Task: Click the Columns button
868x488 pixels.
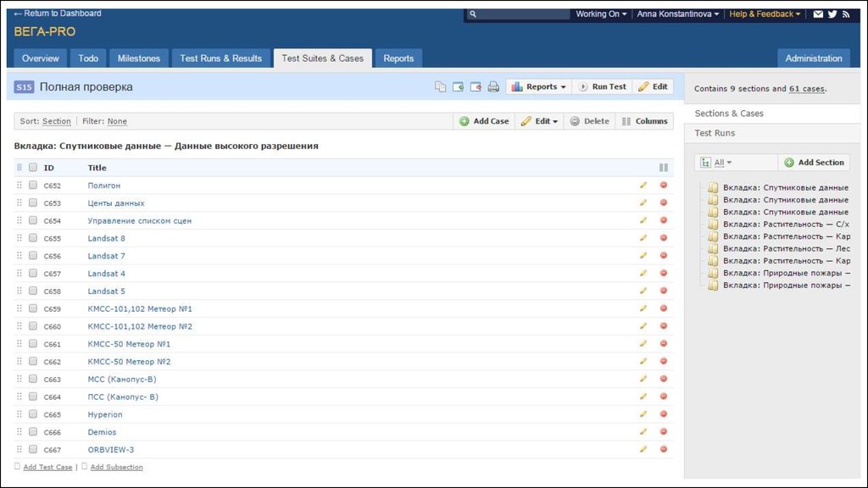Action: click(644, 121)
